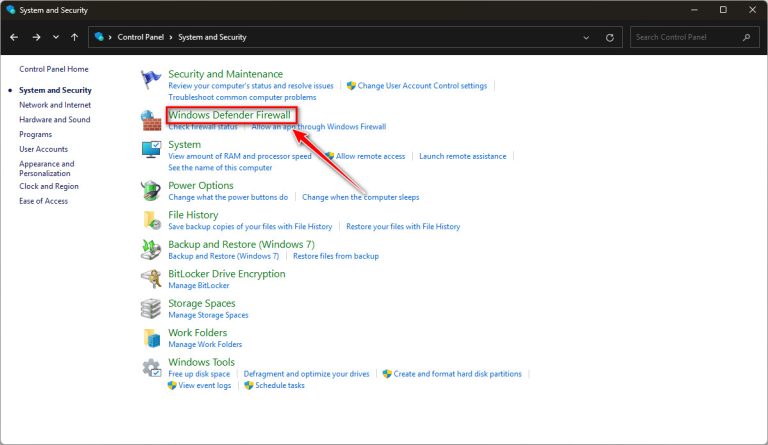Click the Backup and Restore icon
Screen dimensions: 768x445
pos(151,249)
